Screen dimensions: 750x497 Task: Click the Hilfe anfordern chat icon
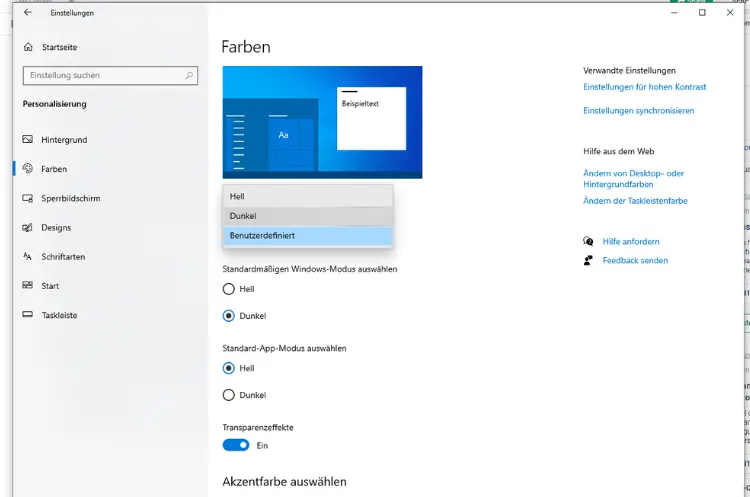[588, 241]
